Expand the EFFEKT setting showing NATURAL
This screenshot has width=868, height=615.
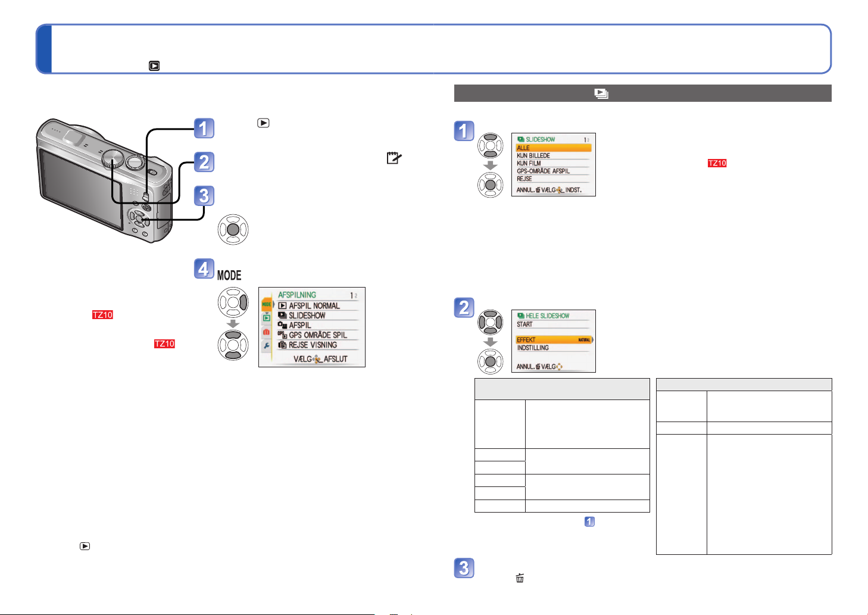pos(554,340)
